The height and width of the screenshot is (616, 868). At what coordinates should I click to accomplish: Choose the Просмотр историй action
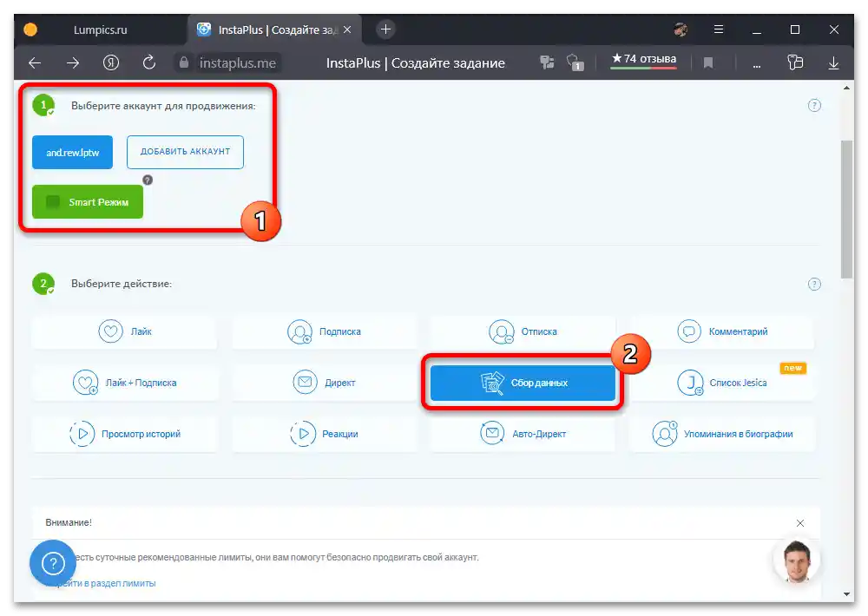(x=124, y=434)
